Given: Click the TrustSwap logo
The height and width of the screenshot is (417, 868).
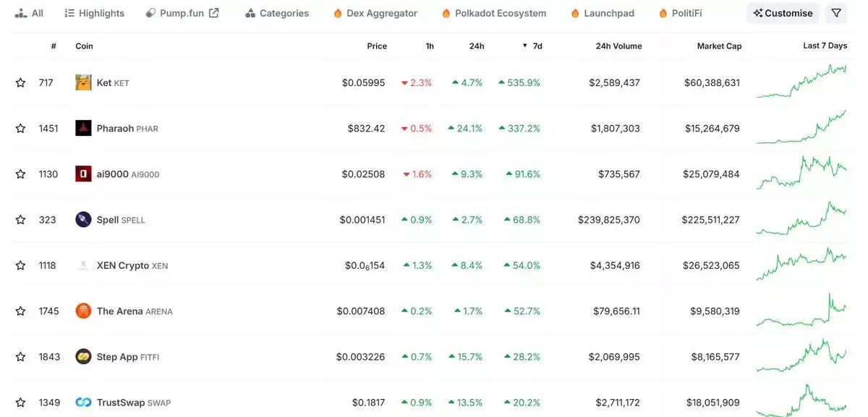Looking at the screenshot, I should [83, 403].
